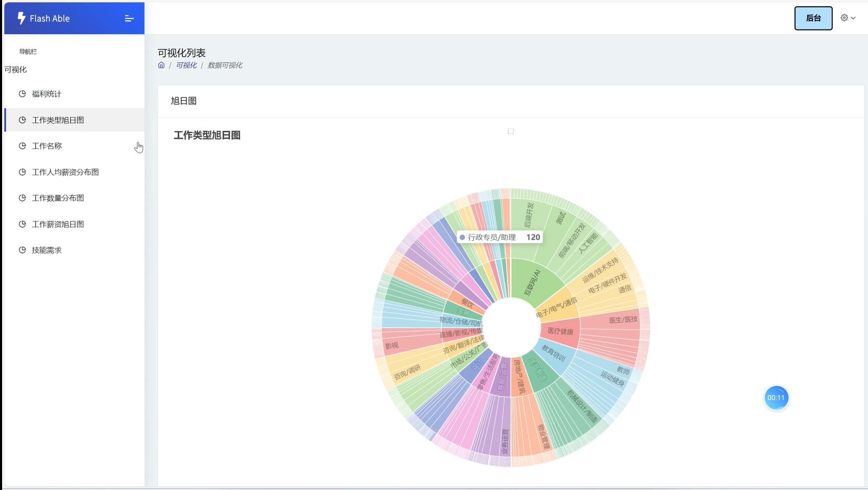Screen dimensions: 868x490
Task: Click the pie icon beside 工作数量分布图
Action: tap(23, 198)
